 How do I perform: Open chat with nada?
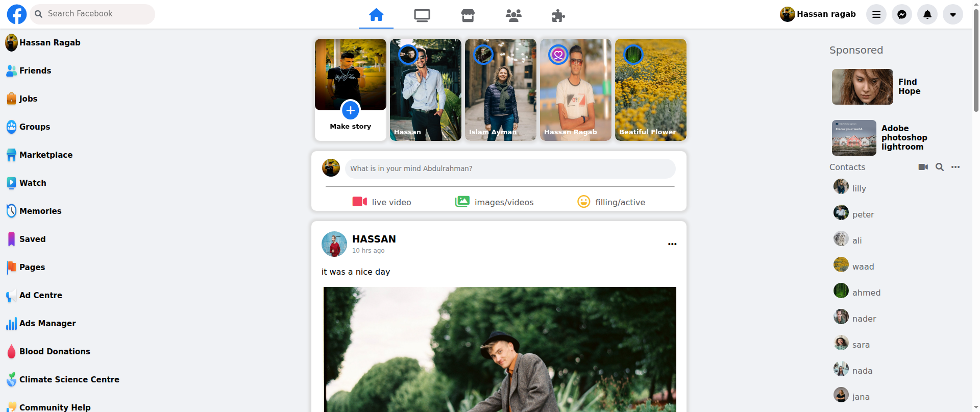coord(853,370)
